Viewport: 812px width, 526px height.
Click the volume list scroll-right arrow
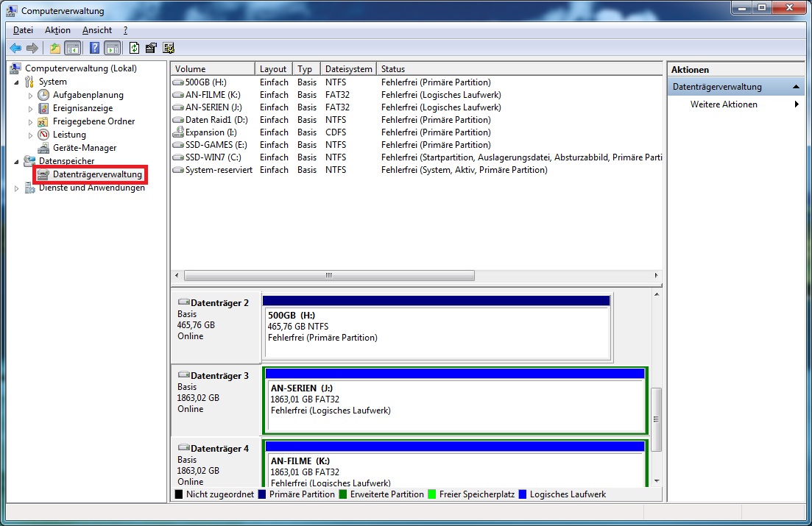(656, 275)
